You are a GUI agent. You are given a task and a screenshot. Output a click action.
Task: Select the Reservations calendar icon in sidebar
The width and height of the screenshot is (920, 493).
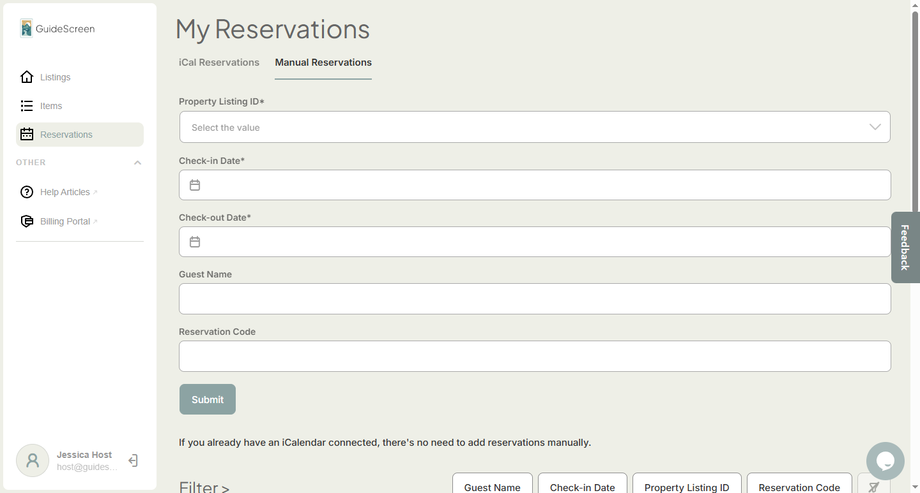[x=26, y=134]
